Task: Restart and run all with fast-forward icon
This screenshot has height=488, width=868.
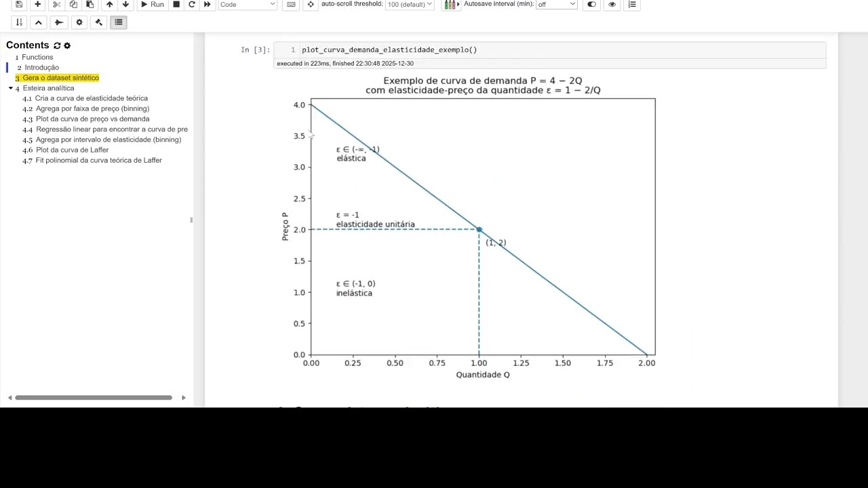Action: click(208, 4)
